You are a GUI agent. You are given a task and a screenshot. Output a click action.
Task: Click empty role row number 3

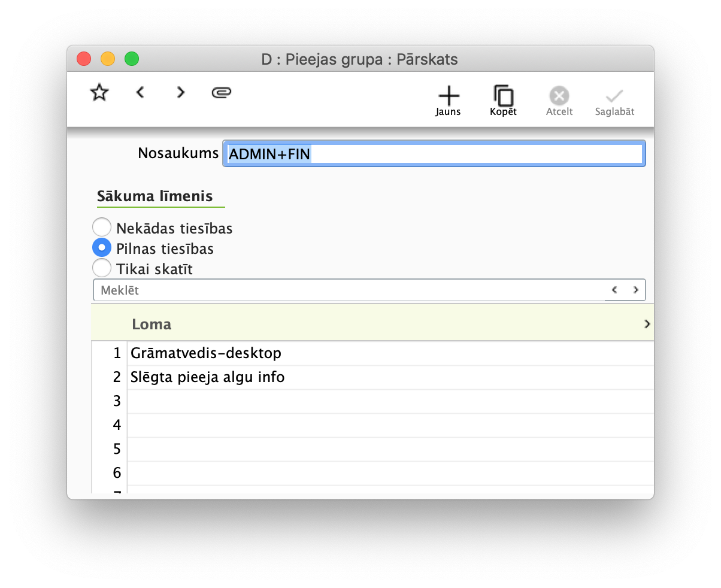tap(299, 401)
